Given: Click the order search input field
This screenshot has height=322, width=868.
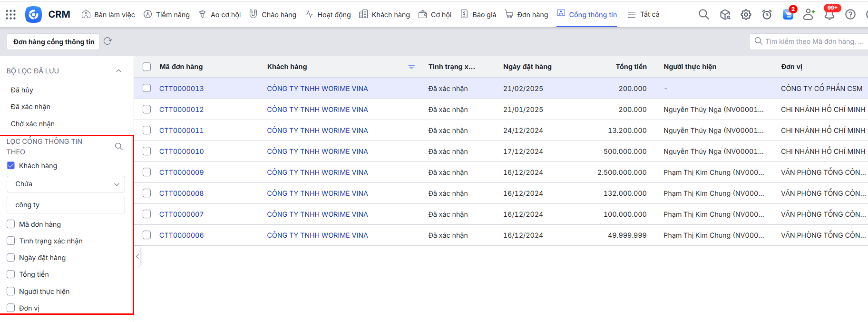Looking at the screenshot, I should 813,41.
